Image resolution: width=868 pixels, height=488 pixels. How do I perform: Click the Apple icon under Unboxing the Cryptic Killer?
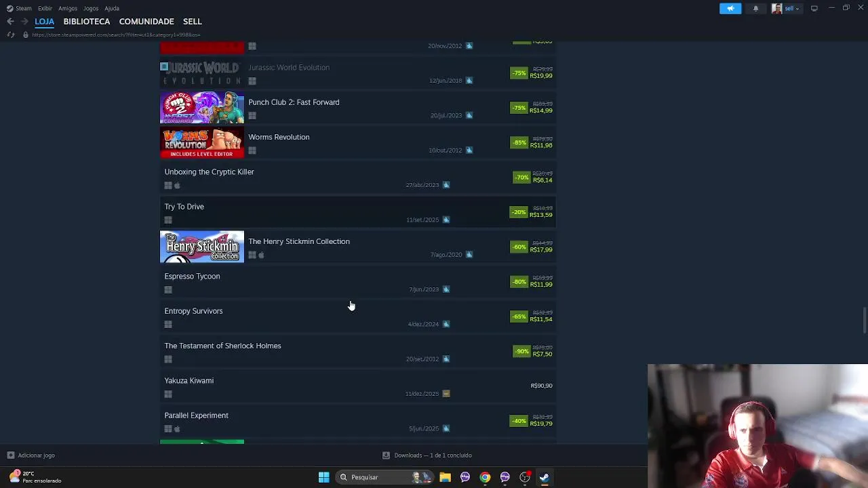point(177,185)
